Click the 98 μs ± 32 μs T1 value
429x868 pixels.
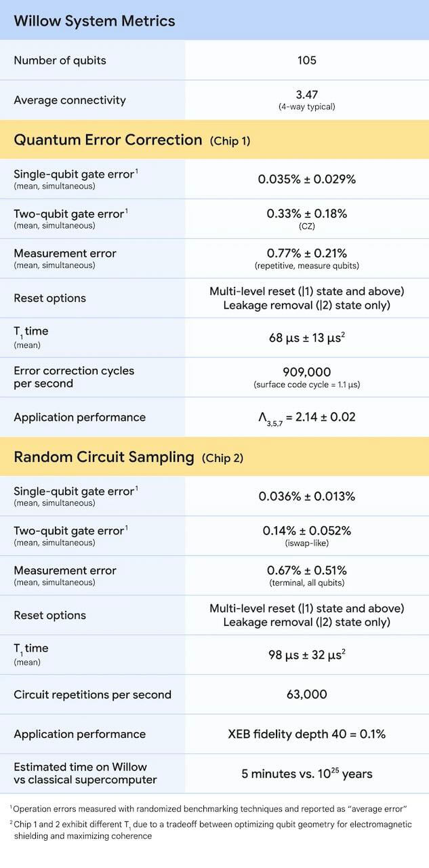[x=306, y=655]
